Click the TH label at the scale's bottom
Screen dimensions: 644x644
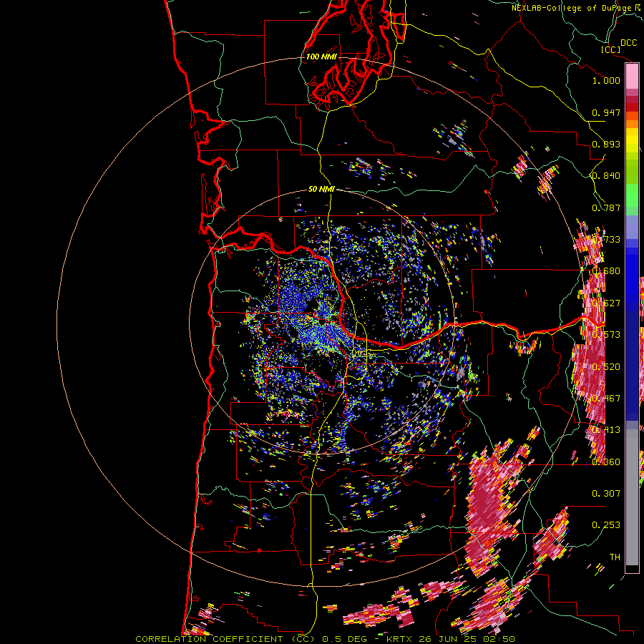tap(615, 557)
